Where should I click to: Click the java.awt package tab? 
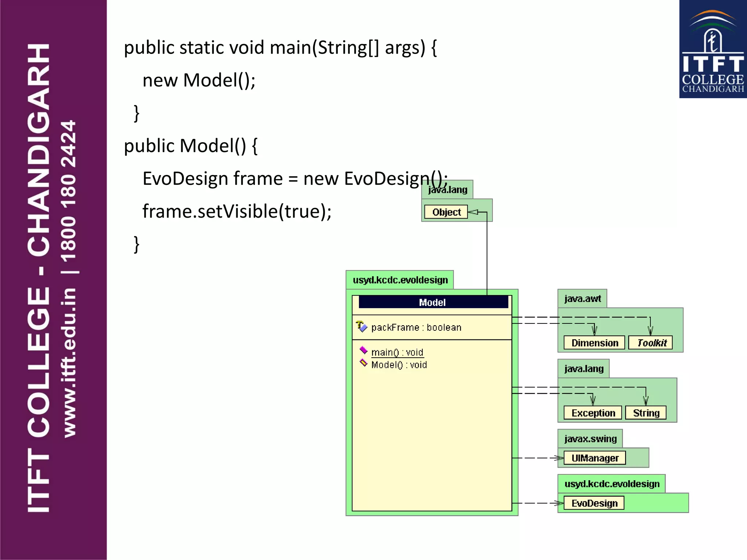582,299
